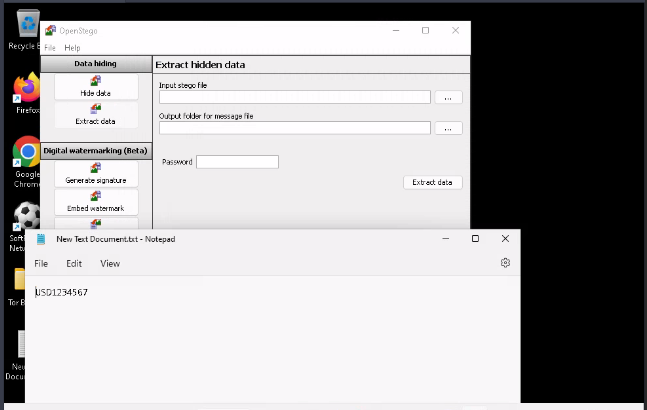Launch Google Chrome from desktop

27,160
